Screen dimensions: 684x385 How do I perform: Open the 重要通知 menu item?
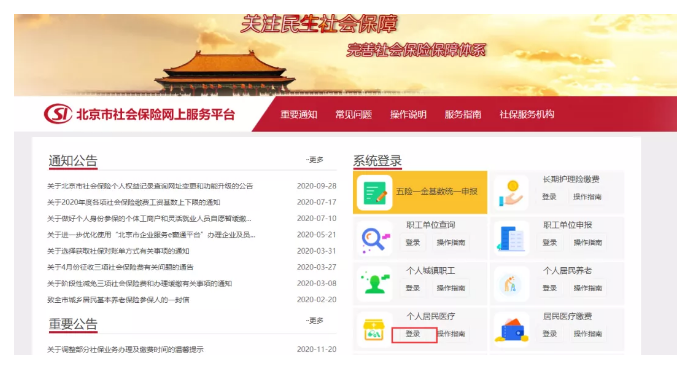coord(299,114)
